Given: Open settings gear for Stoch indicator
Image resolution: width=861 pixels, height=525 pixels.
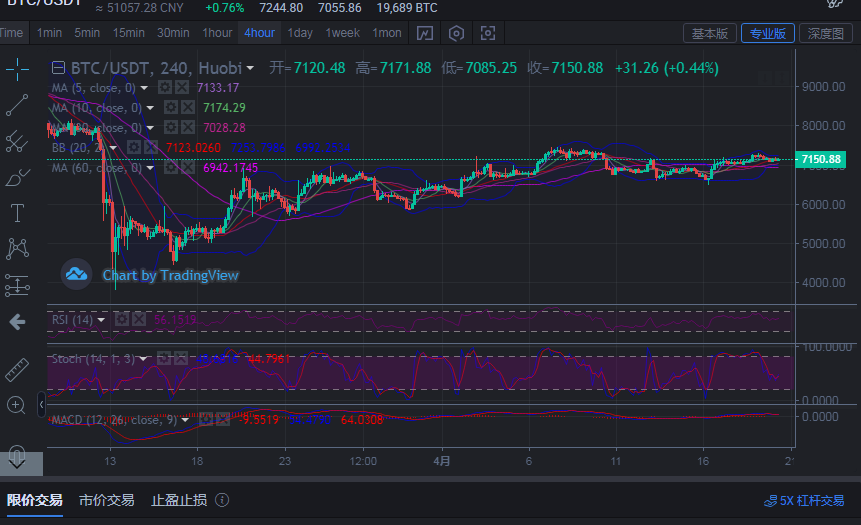Looking at the screenshot, I should (164, 359).
